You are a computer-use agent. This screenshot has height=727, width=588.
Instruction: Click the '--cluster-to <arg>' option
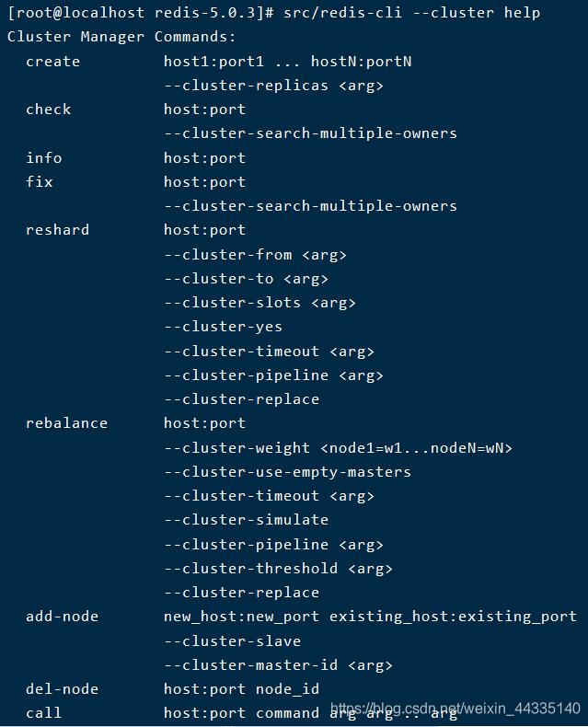[x=246, y=279]
